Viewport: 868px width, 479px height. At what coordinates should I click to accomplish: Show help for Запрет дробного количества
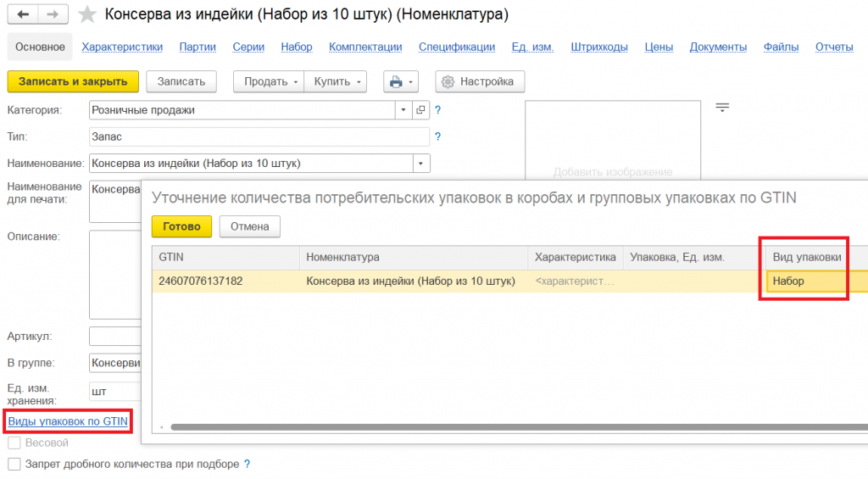[247, 464]
